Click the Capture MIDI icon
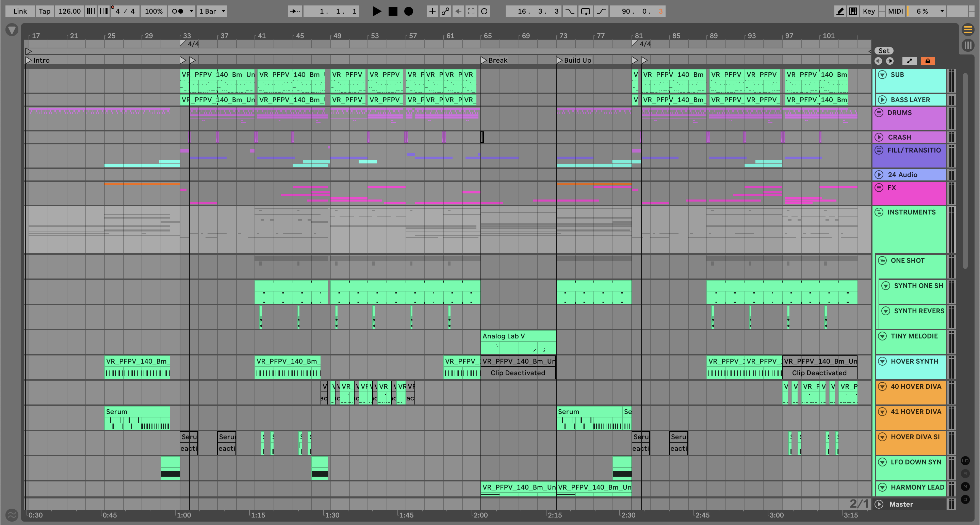The width and height of the screenshot is (980, 525). coord(471,12)
